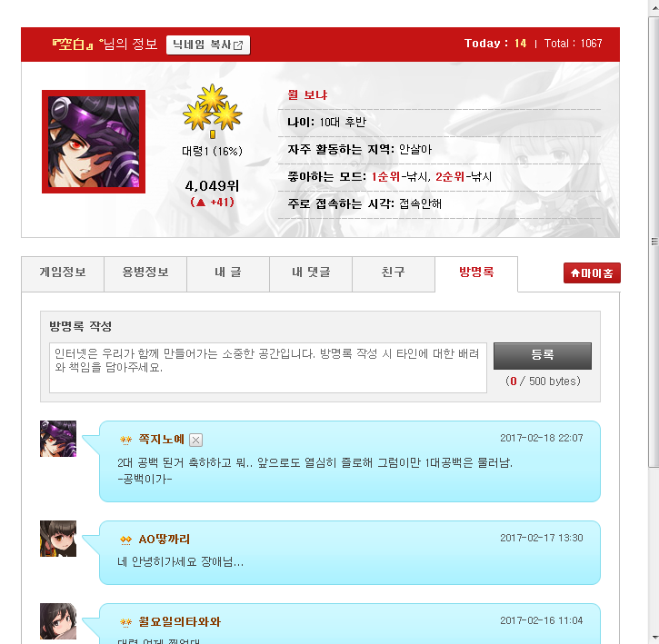Click rank badge icon beside 쪽지노예
659x644 pixels.
[x=125, y=440]
